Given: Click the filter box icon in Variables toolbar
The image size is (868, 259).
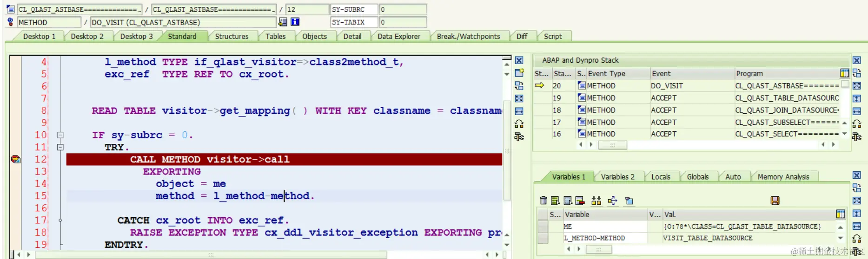Looking at the screenshot, I should click(x=629, y=201).
